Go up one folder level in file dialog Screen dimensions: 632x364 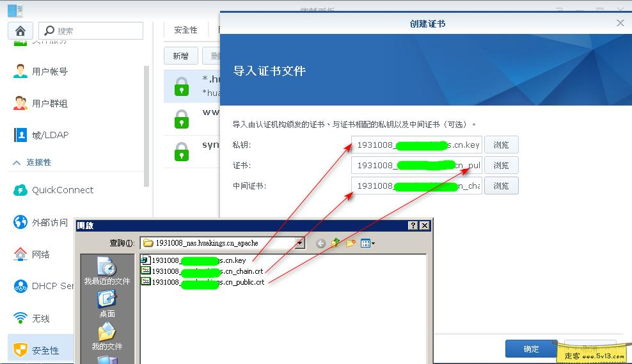point(335,243)
